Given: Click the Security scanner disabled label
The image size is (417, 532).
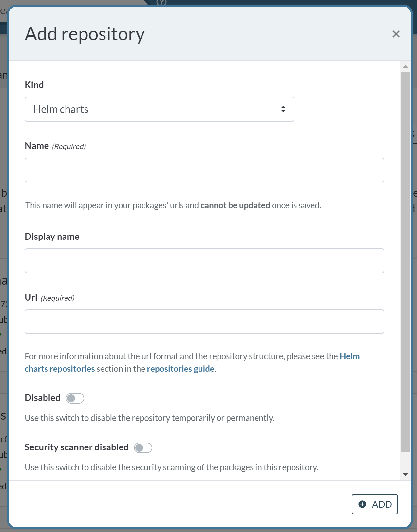Looking at the screenshot, I should pyautogui.click(x=77, y=447).
